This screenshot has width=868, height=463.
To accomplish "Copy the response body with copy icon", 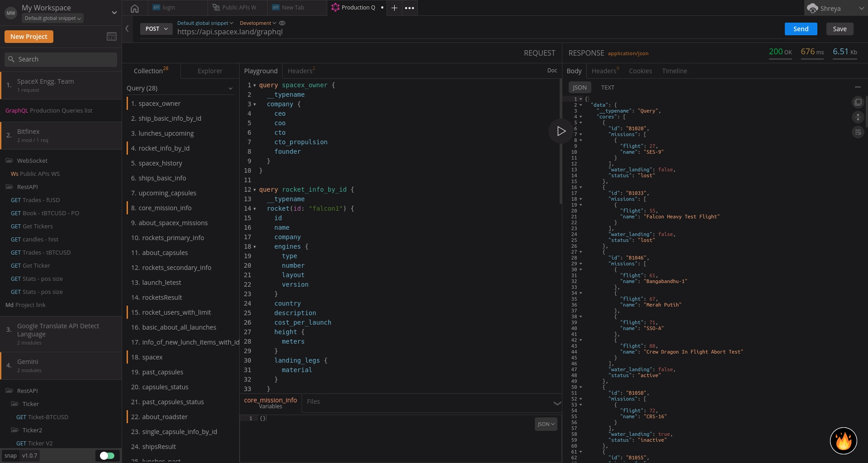I will coord(858,102).
